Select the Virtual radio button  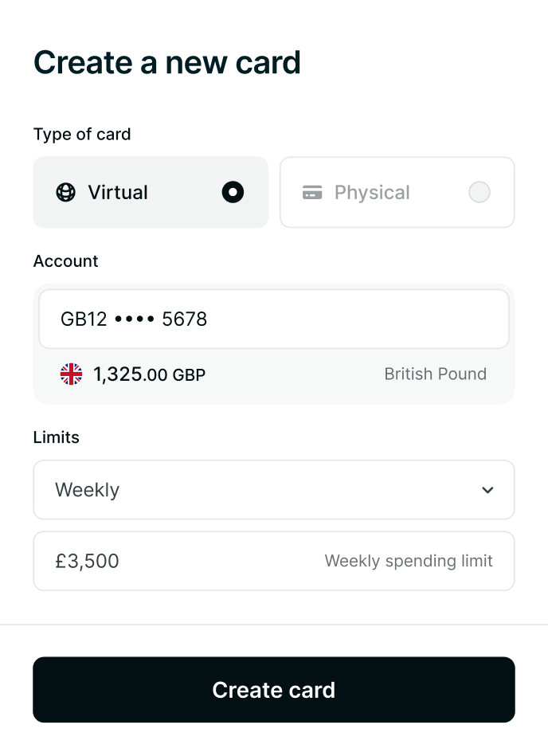(x=233, y=192)
